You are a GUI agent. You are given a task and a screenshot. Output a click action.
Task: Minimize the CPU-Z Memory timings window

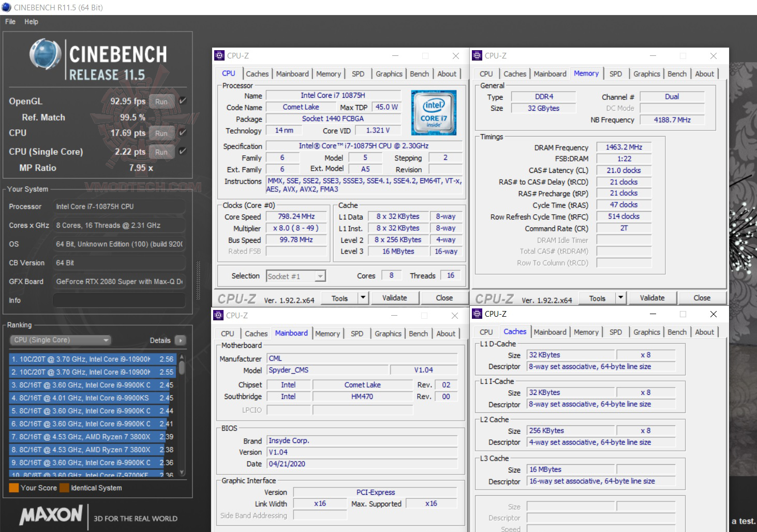[x=653, y=56]
